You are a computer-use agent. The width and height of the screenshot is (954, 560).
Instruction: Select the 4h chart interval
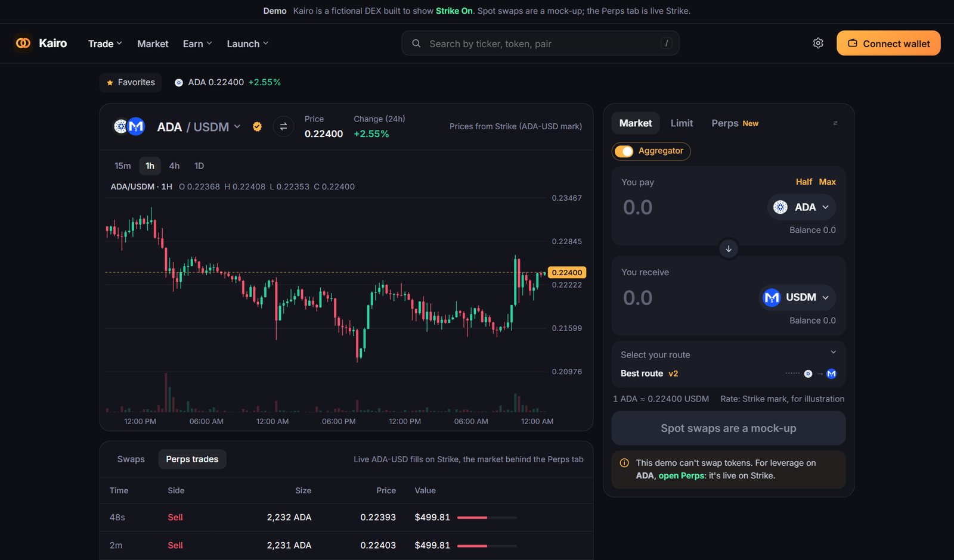(x=174, y=166)
